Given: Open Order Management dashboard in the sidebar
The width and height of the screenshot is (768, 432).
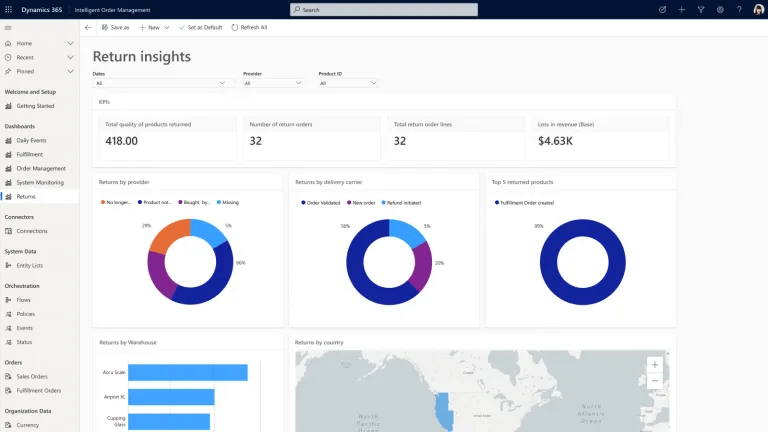Looking at the screenshot, I should pyautogui.click(x=40, y=168).
